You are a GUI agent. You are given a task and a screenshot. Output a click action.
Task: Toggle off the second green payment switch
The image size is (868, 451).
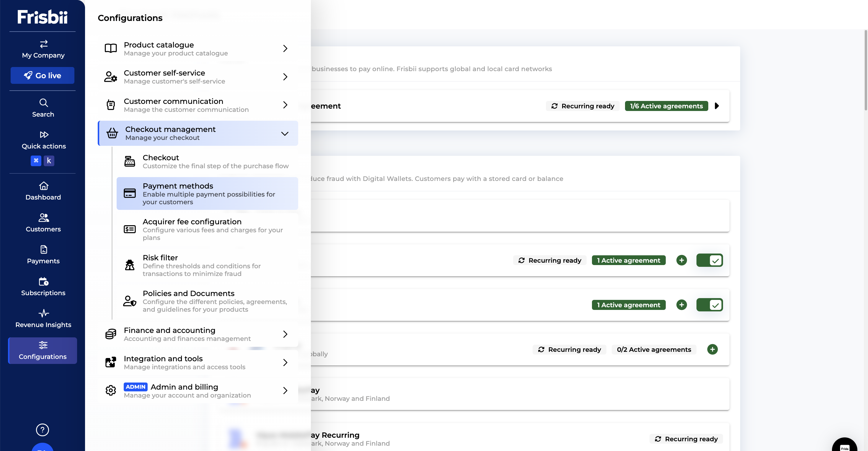click(x=709, y=305)
